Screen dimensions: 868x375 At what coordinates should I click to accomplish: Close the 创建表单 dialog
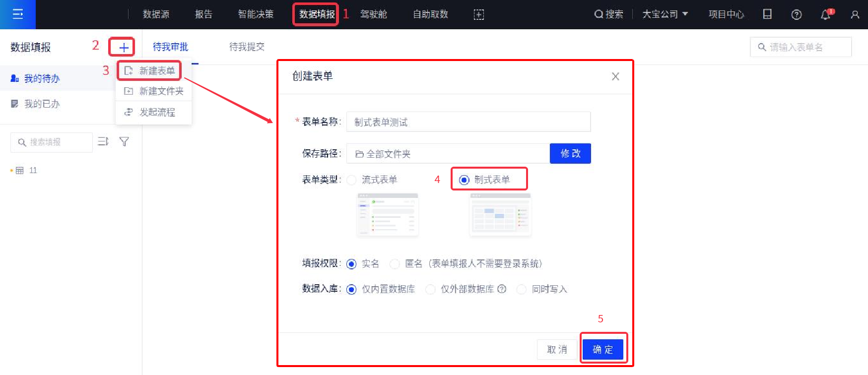coord(615,76)
